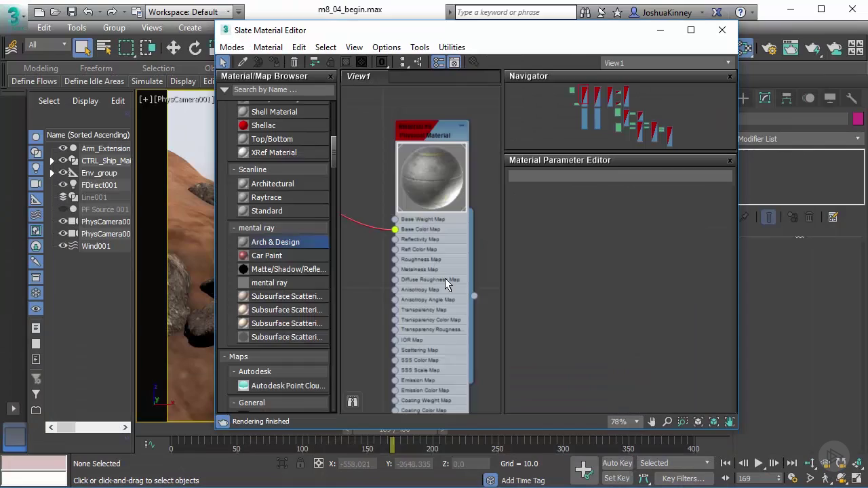868x488 pixels.
Task: Toggle Set Key mode
Action: (x=617, y=479)
